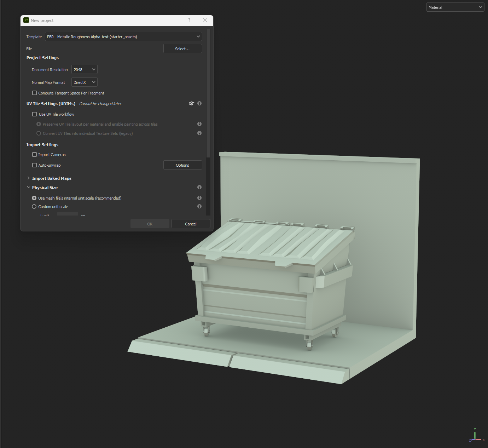
Task: Click the question mark help icon in title bar
Action: [x=189, y=21]
